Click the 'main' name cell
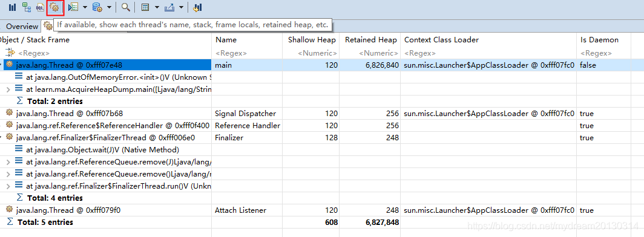Viewport: 644px width, 237px height. [223, 65]
